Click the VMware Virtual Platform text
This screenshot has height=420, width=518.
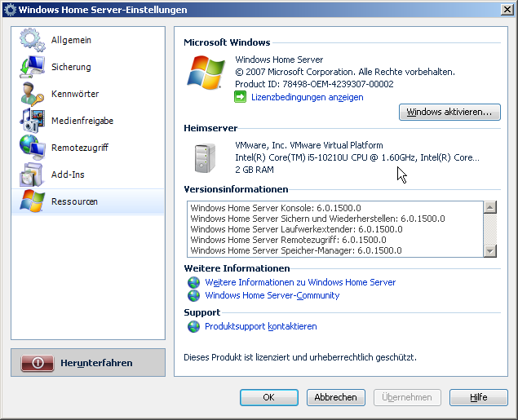[x=309, y=145]
